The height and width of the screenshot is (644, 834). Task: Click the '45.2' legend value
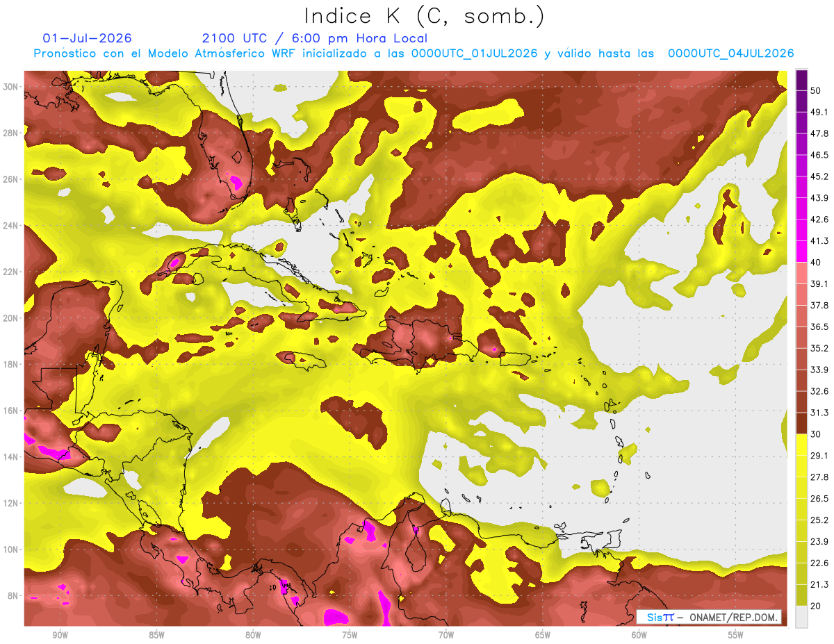coord(819,176)
